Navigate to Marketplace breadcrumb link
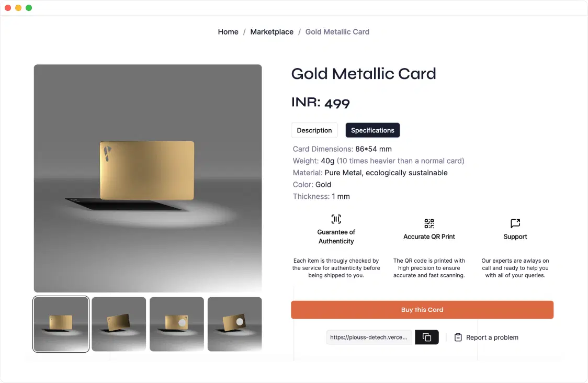This screenshot has height=383, width=588. coord(272,32)
